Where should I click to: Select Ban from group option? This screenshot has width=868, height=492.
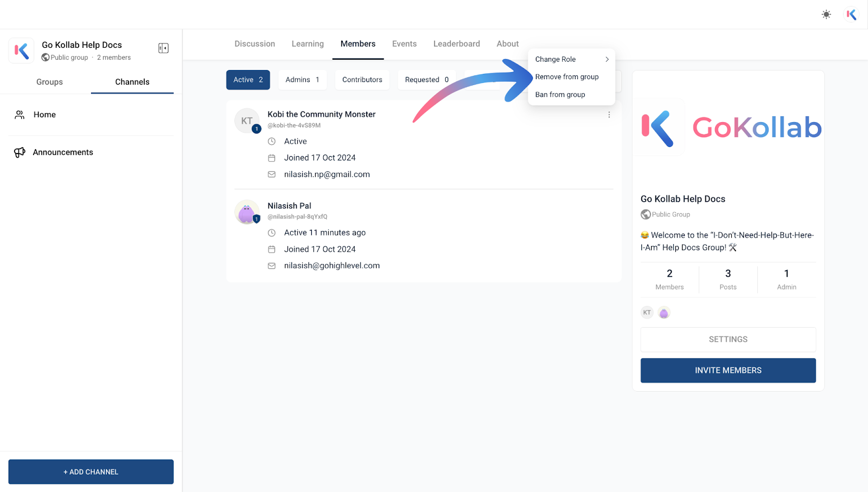(560, 95)
